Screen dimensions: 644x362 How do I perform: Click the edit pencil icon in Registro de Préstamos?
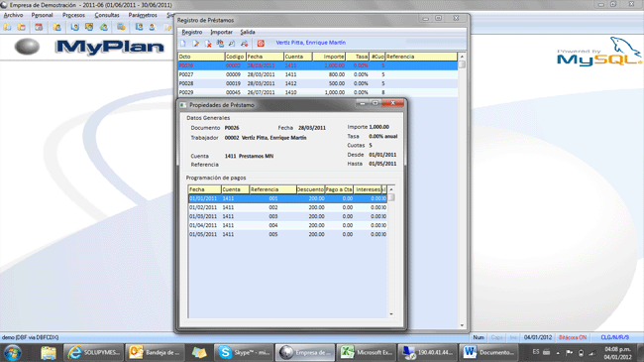point(195,44)
